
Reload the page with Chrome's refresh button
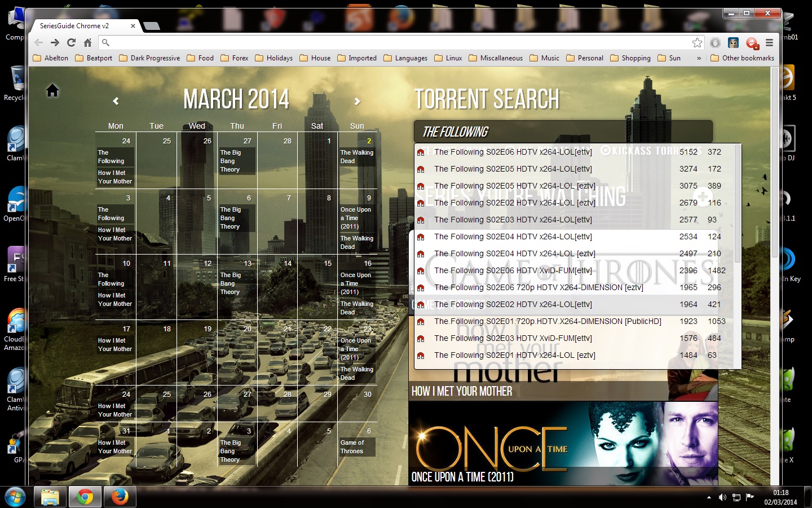71,42
